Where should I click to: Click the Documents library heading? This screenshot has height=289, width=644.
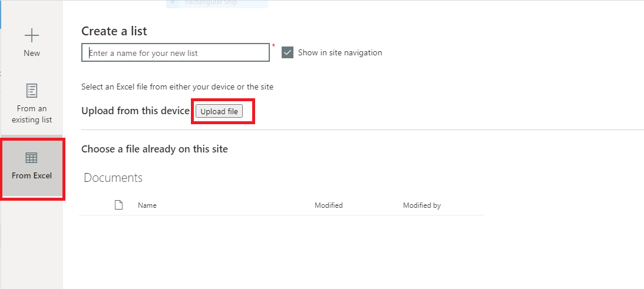pyautogui.click(x=113, y=178)
